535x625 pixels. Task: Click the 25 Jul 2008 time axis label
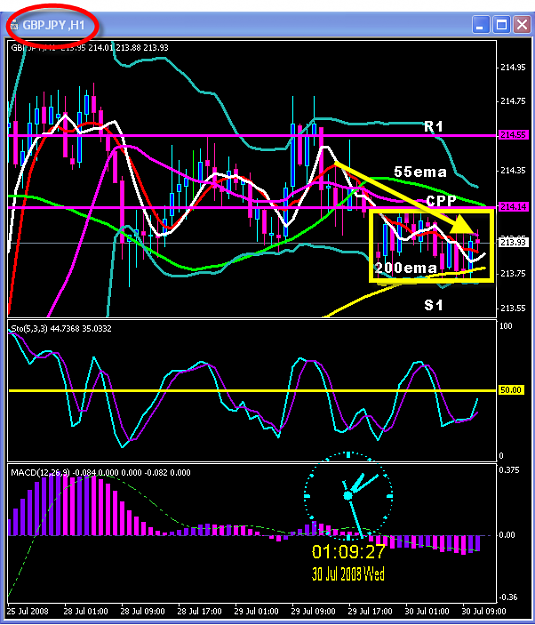click(x=28, y=611)
